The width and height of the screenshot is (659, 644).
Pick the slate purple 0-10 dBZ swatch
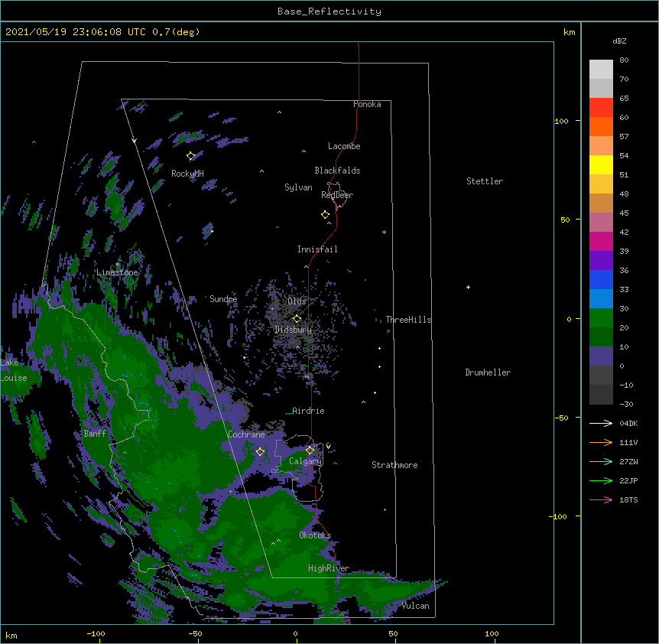[x=601, y=356]
